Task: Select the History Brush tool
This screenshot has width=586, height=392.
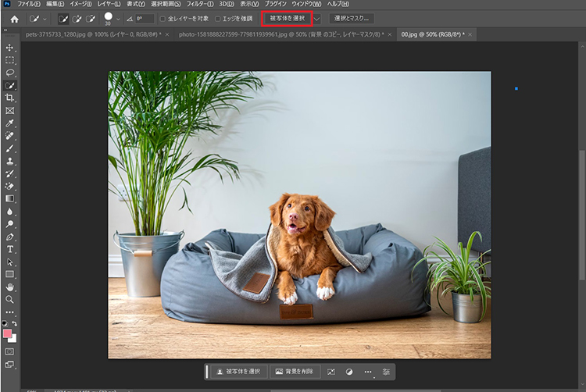Action: coord(9,173)
